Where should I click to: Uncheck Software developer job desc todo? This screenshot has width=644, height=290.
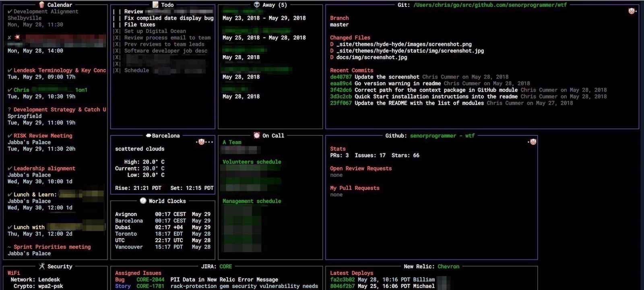click(117, 51)
